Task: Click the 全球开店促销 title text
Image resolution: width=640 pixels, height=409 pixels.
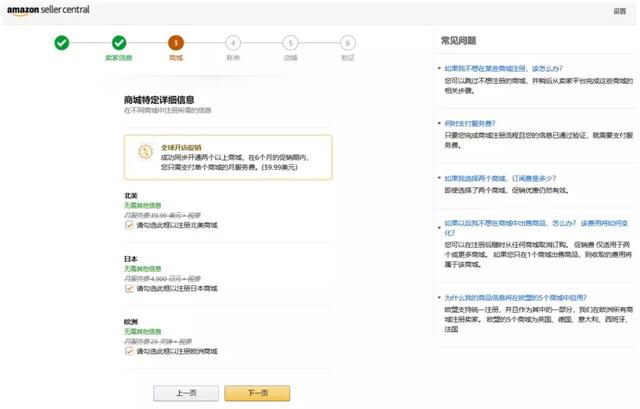Action: [x=181, y=147]
